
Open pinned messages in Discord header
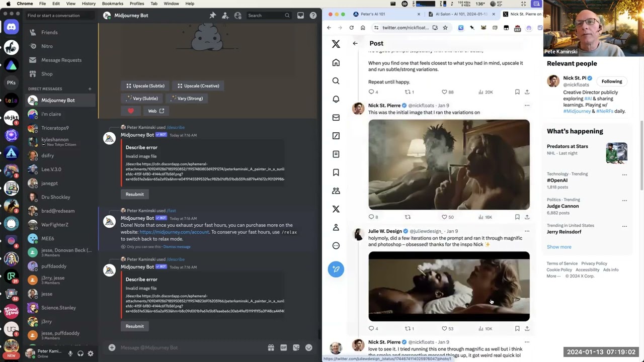click(213, 16)
